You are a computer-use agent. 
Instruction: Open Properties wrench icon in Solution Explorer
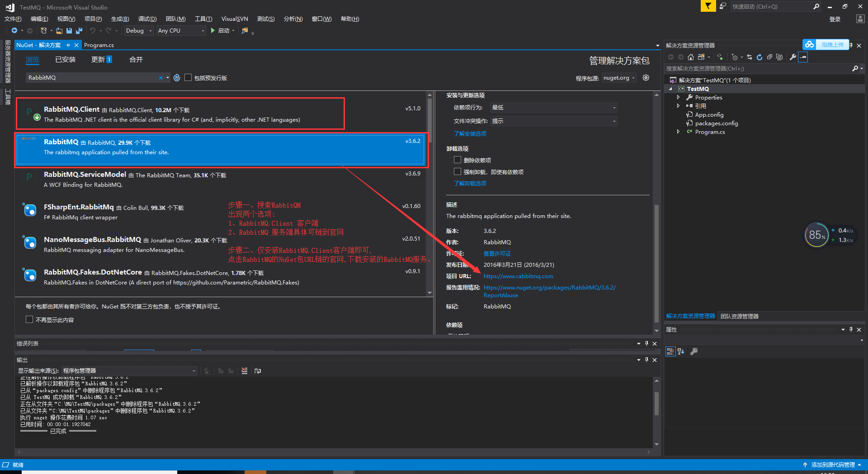pyautogui.click(x=793, y=57)
